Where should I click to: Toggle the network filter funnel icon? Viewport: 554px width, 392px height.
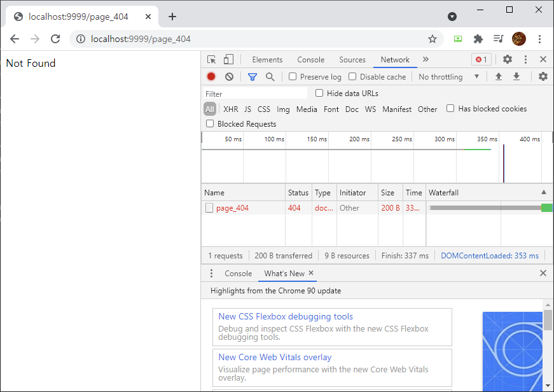pyautogui.click(x=253, y=77)
